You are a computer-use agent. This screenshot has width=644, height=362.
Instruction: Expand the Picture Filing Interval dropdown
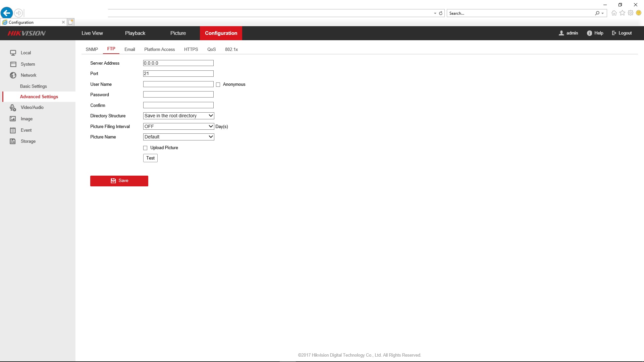pos(178,127)
